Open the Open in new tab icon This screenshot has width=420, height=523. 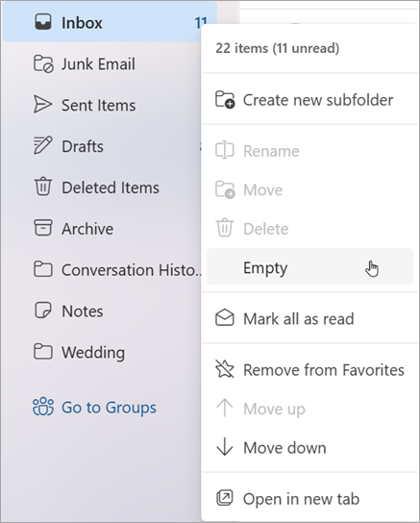point(225,498)
